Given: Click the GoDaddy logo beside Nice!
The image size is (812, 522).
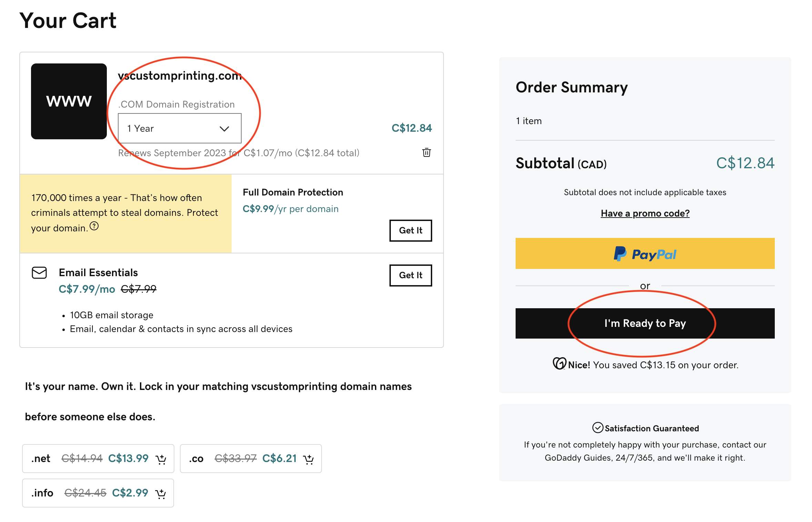Looking at the screenshot, I should point(559,363).
